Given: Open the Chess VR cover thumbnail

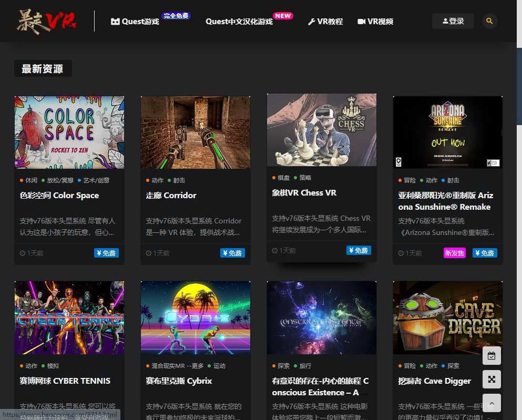Looking at the screenshot, I should click(322, 129).
